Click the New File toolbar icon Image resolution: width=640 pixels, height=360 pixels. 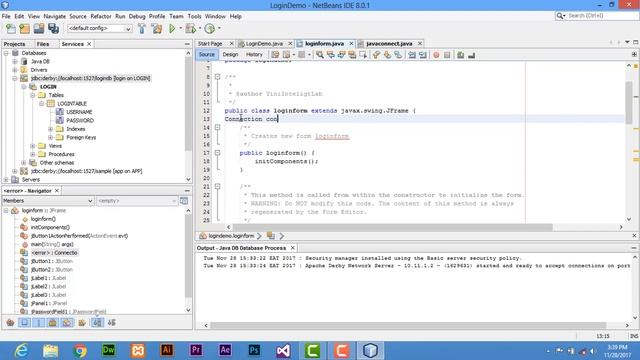[x=11, y=29]
